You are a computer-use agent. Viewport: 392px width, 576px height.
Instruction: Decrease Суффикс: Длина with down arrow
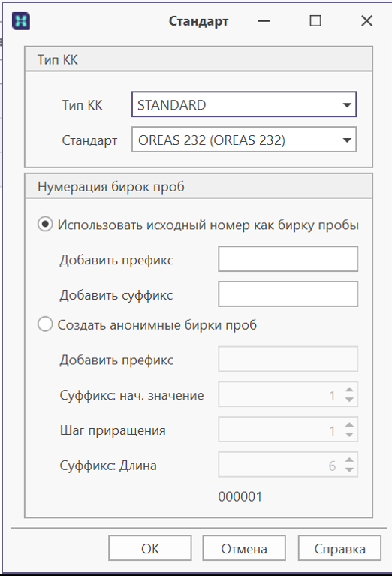point(349,469)
